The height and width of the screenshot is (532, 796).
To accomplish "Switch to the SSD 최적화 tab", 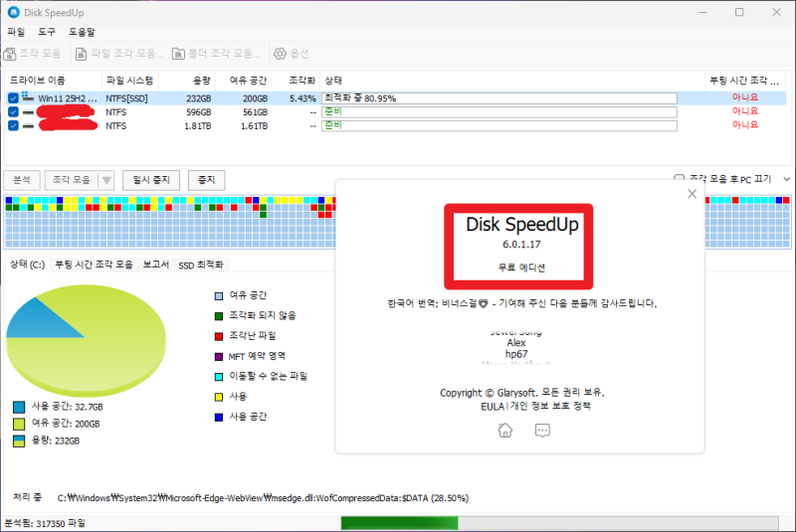I will [201, 266].
